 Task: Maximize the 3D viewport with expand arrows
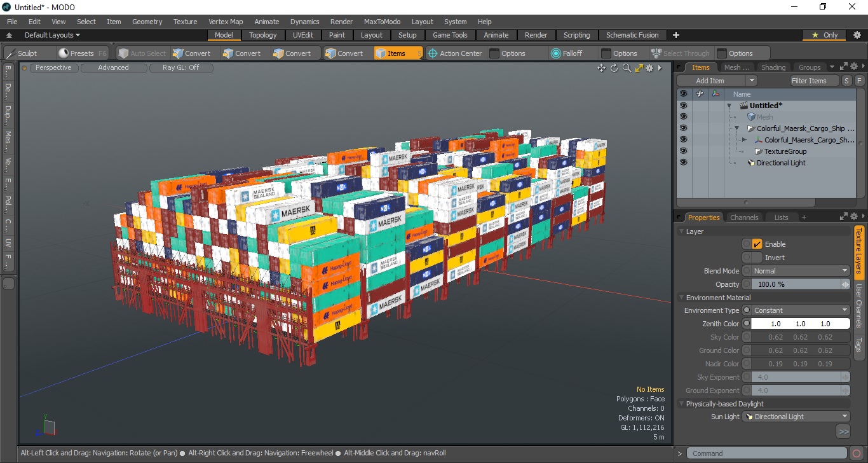(x=639, y=68)
